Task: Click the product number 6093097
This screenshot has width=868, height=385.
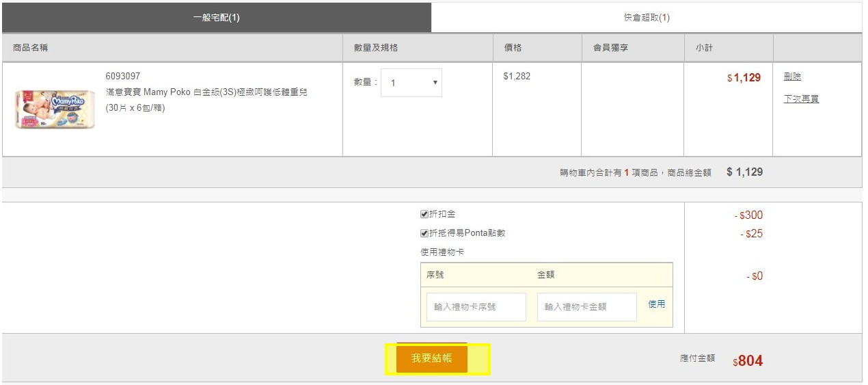Action: 123,76
